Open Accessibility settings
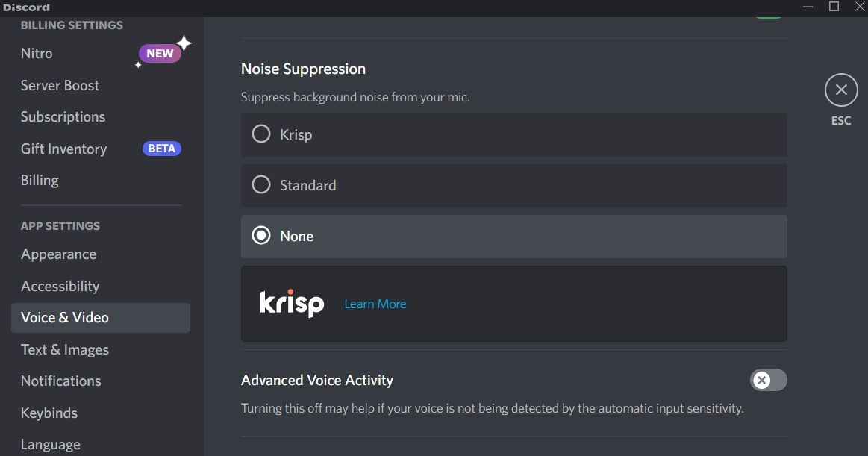This screenshot has width=868, height=456. click(x=60, y=286)
